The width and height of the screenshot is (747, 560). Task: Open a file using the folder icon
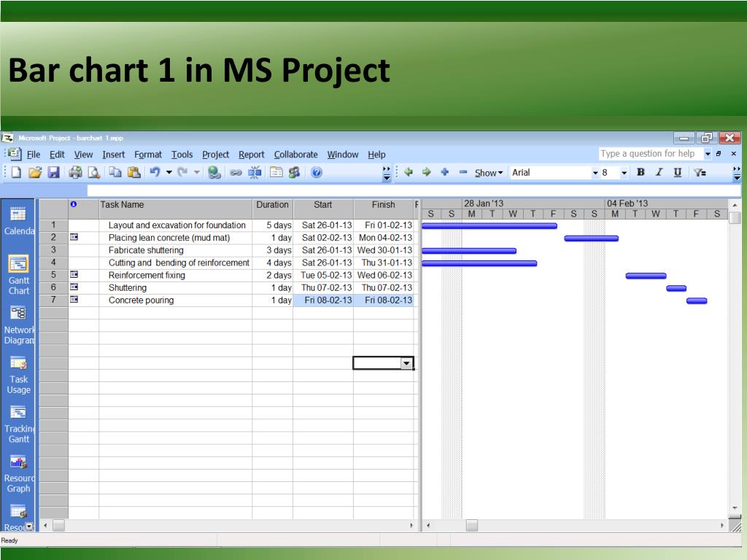(35, 172)
